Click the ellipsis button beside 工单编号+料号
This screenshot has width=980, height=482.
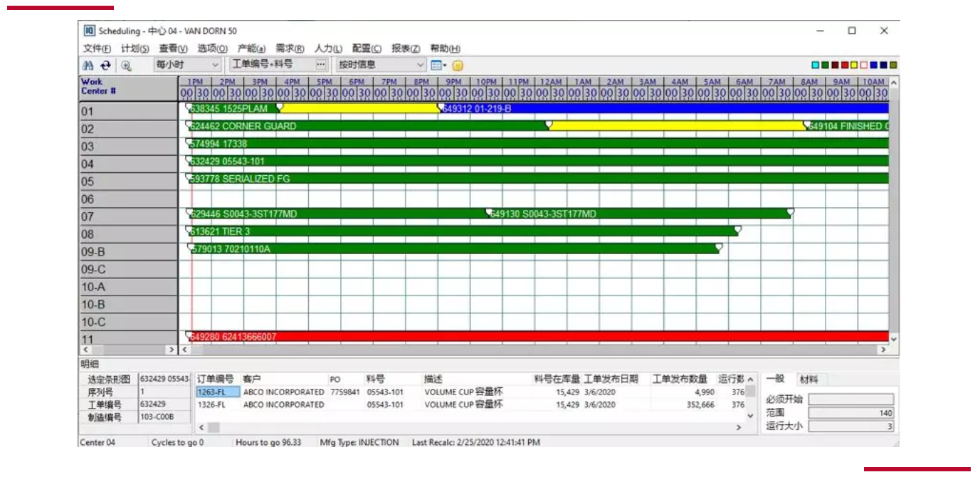321,65
